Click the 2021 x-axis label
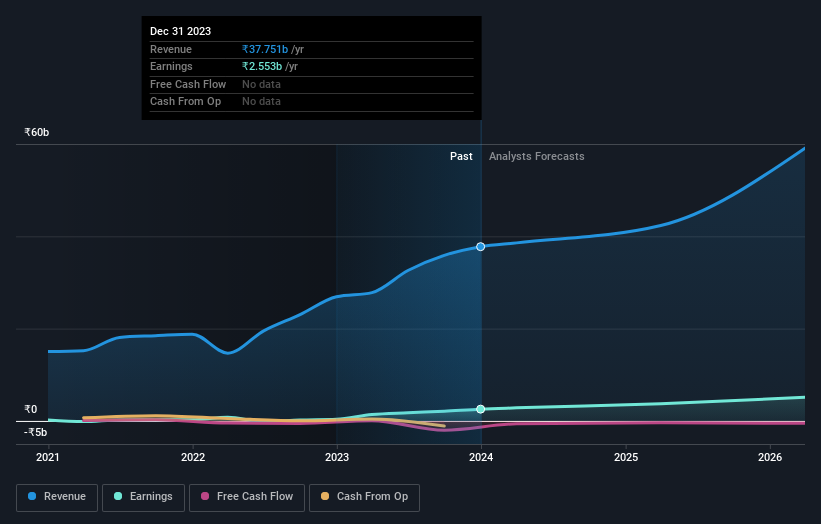The height and width of the screenshot is (524, 821). coord(48,457)
